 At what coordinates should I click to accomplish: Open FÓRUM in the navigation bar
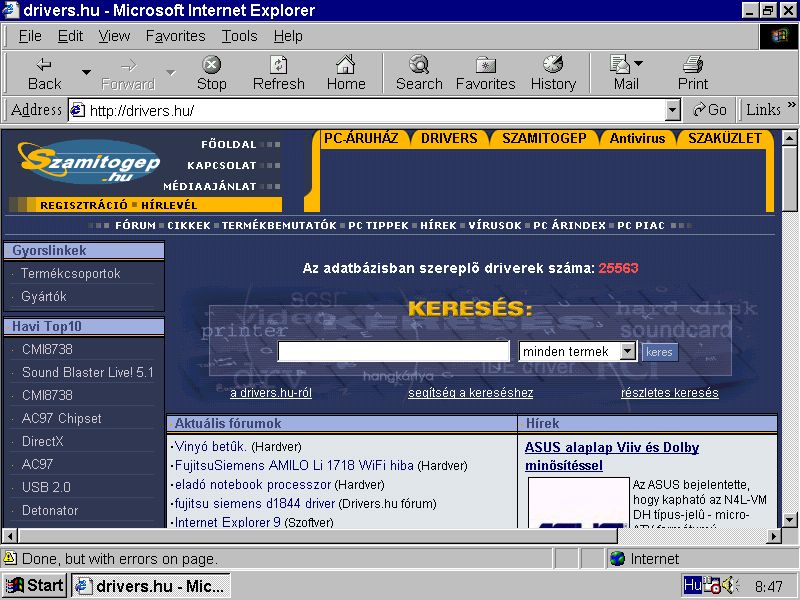point(135,226)
